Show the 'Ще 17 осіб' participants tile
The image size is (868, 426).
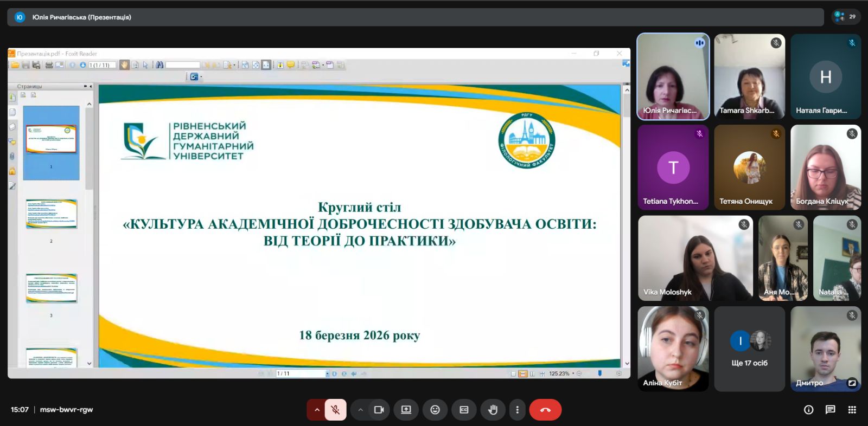(x=749, y=348)
